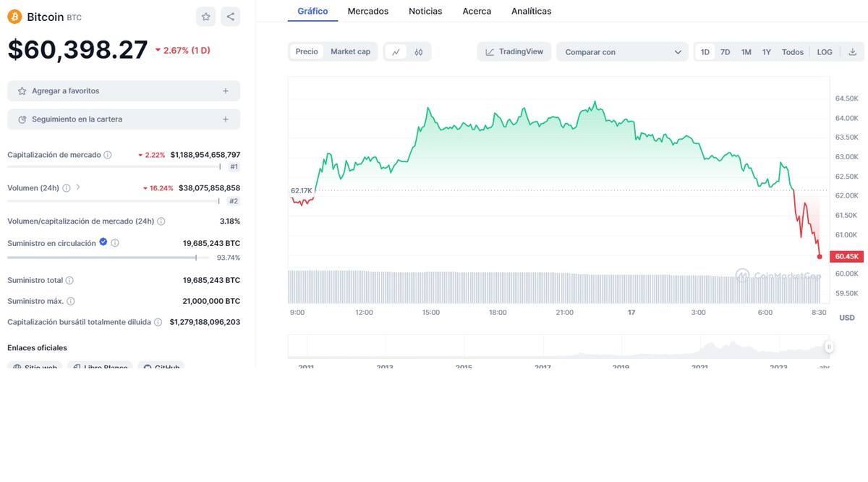
Task: Select the Precio chart toggle
Action: pos(307,52)
